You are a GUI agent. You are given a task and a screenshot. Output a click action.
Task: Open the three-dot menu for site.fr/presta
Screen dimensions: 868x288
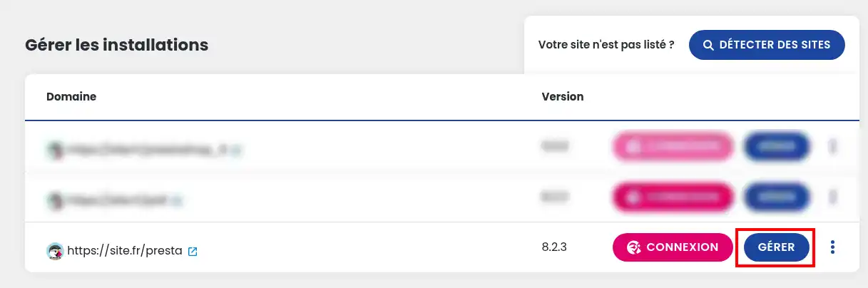pos(832,247)
